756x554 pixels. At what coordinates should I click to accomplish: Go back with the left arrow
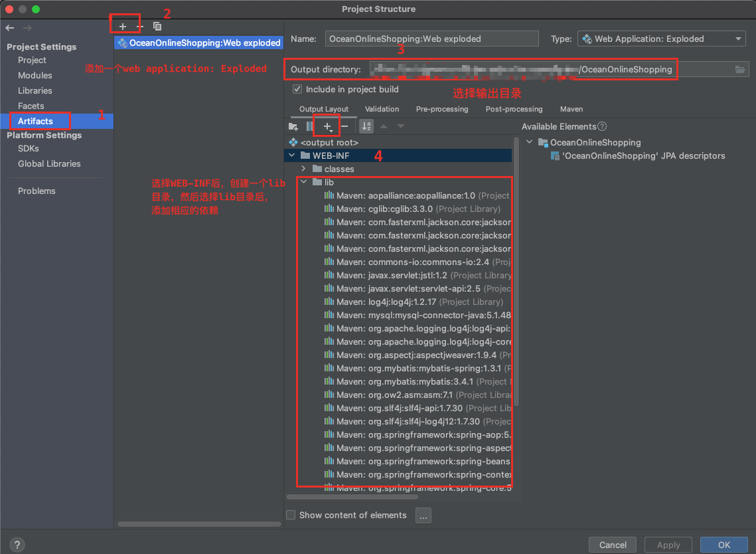coord(10,28)
